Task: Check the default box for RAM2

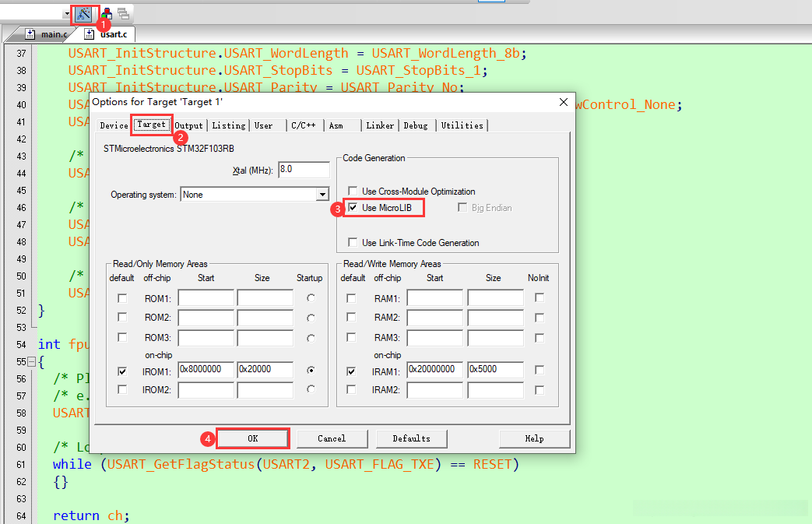Action: coord(351,317)
